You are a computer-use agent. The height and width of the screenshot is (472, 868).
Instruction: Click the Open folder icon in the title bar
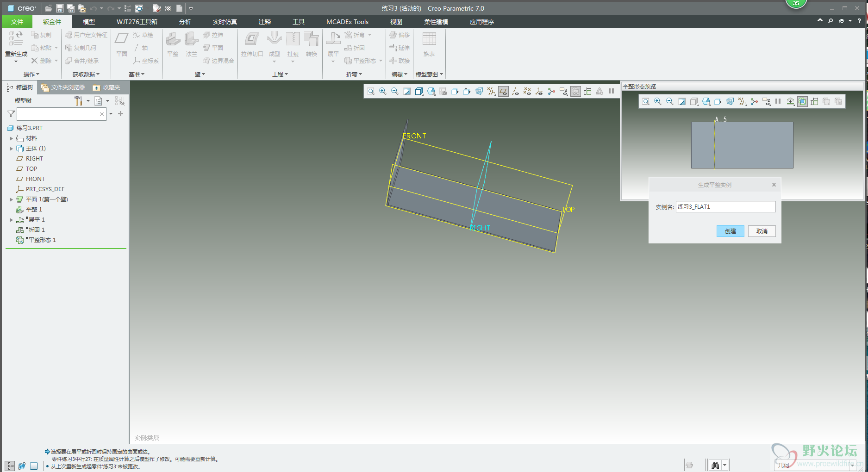(48, 8)
